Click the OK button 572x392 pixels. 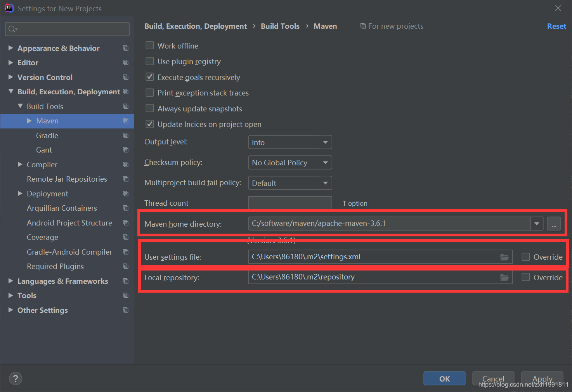(444, 379)
